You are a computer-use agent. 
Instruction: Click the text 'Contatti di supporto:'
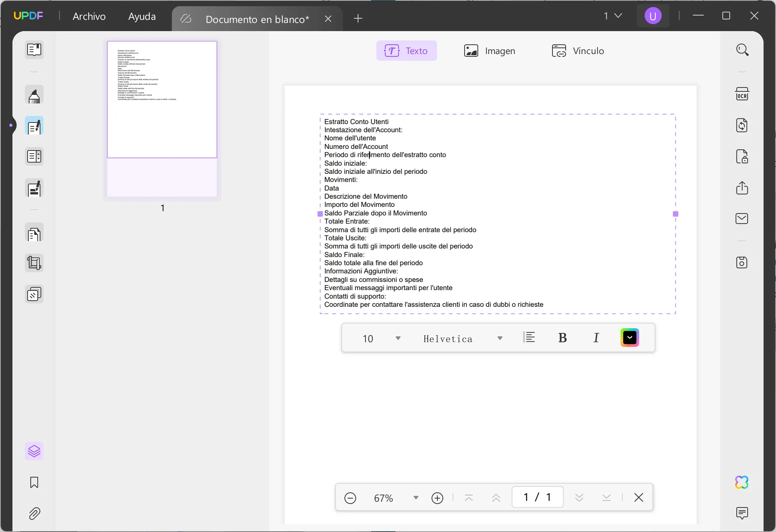pos(355,296)
